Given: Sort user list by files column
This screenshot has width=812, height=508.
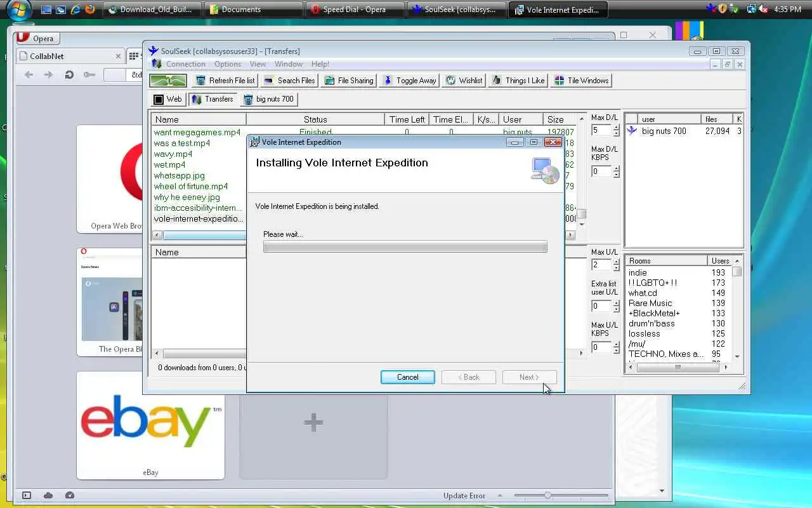Looking at the screenshot, I should click(717, 119).
